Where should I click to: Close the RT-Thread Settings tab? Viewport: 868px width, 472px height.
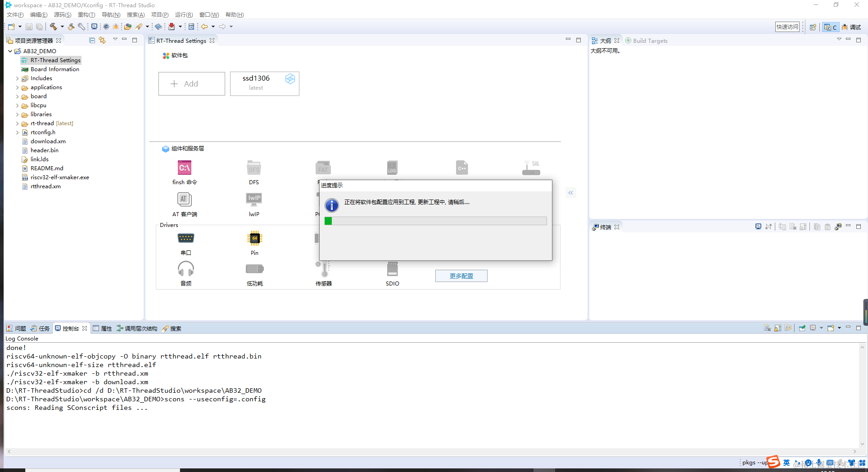(212, 41)
